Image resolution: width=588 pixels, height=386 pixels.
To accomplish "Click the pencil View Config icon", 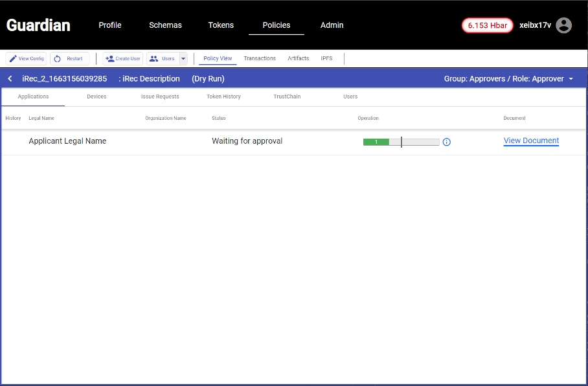I will pos(13,59).
